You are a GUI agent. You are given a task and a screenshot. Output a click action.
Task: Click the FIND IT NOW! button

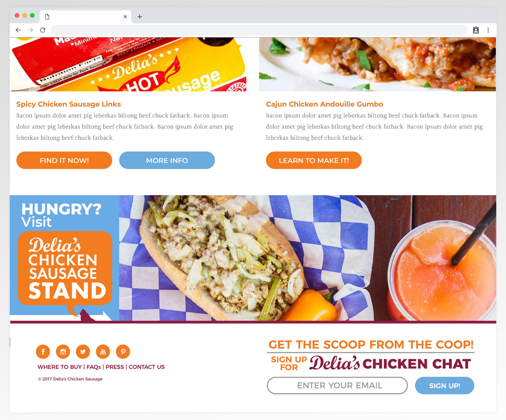pyautogui.click(x=64, y=160)
